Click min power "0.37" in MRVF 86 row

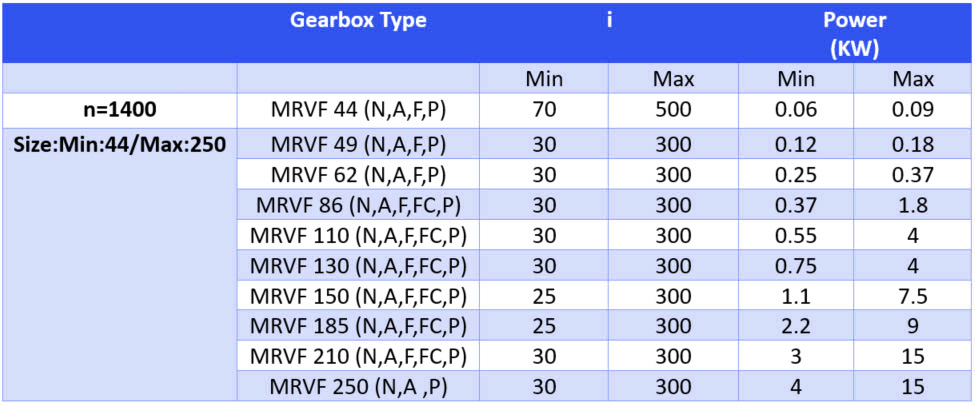coord(795,205)
